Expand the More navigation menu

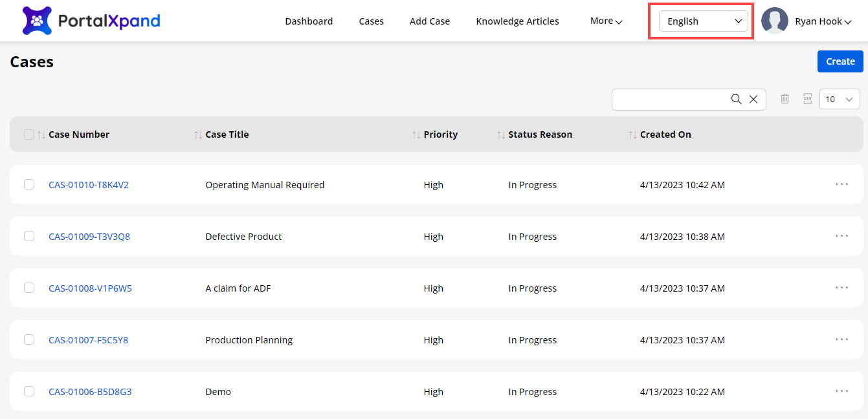click(606, 21)
